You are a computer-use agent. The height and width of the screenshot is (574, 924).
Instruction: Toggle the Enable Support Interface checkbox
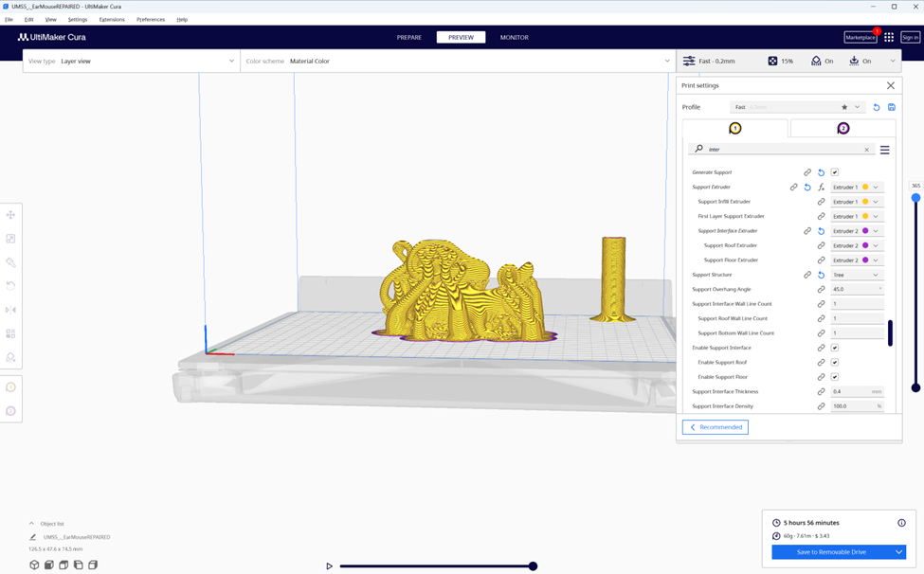click(x=835, y=348)
